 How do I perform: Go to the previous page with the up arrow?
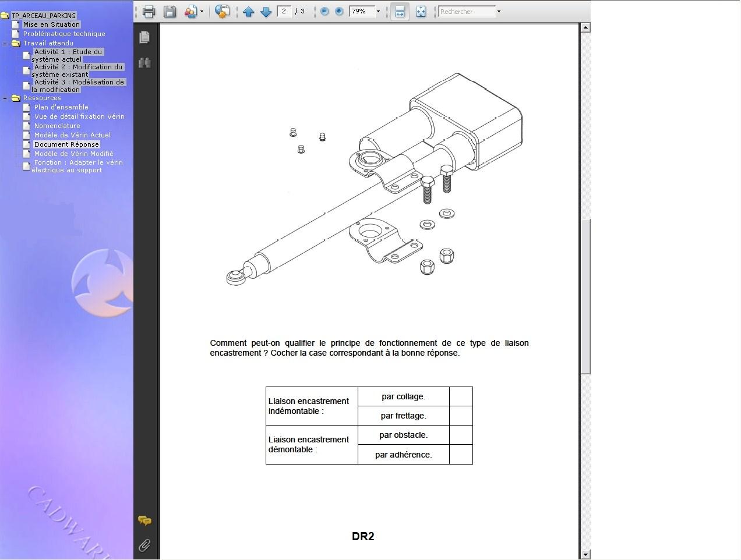[248, 12]
